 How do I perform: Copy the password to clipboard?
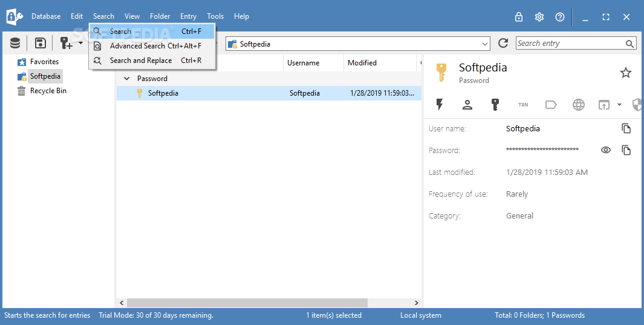(x=626, y=150)
